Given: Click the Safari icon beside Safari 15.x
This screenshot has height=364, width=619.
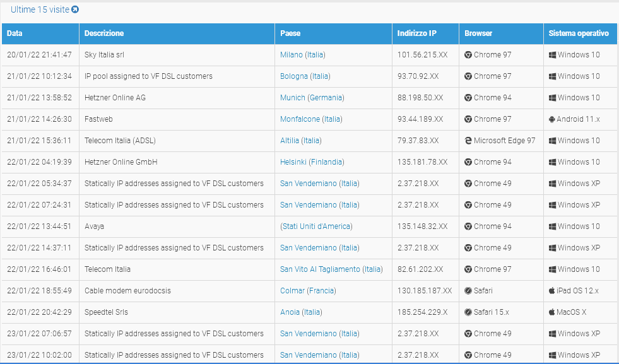Looking at the screenshot, I should click(468, 312).
